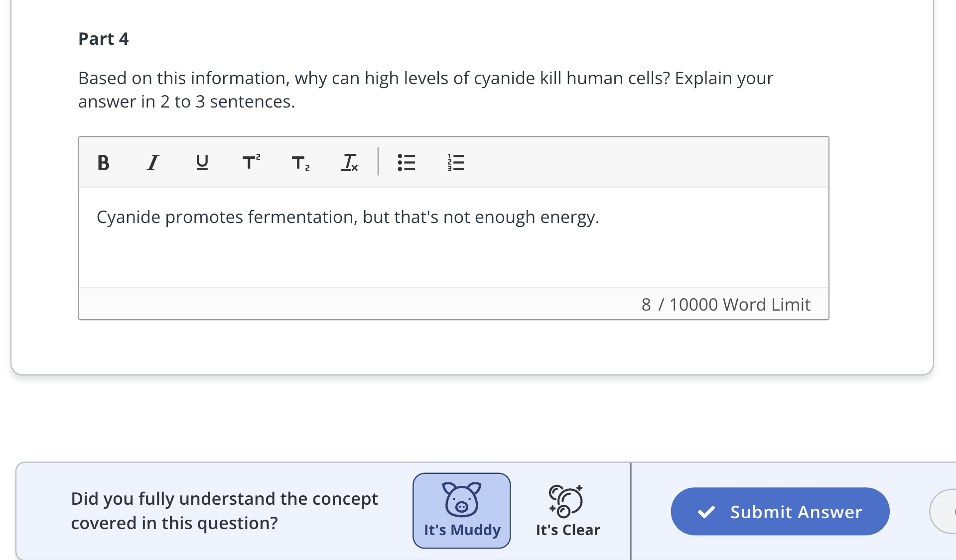
Task: Insert a bulleted list in the answer
Action: coord(407,162)
